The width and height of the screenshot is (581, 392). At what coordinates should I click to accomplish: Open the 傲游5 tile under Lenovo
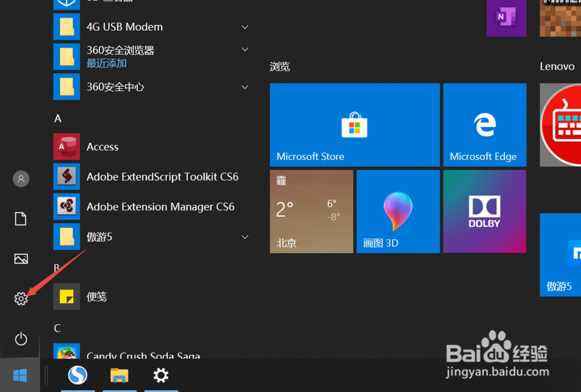(x=560, y=255)
